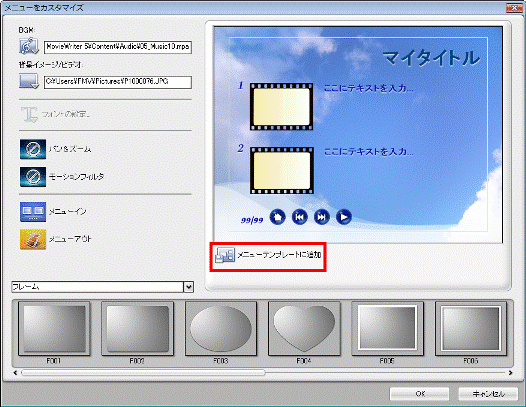Click add to menu template icon

click(x=225, y=255)
